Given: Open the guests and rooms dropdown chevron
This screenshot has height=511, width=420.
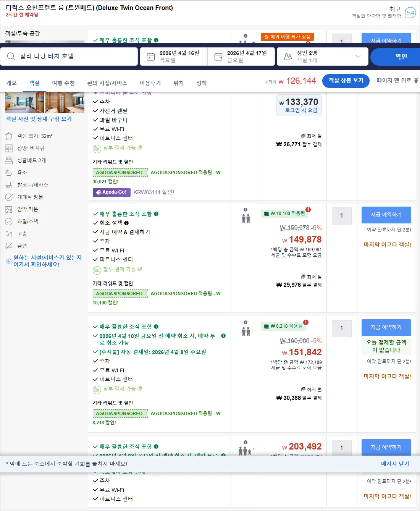Looking at the screenshot, I should click(358, 57).
